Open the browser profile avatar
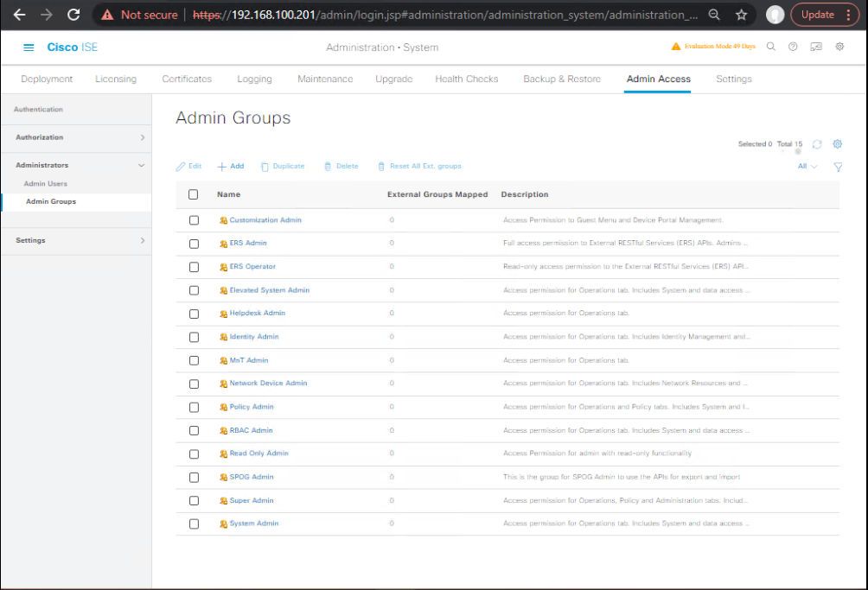This screenshot has width=868, height=590. tap(775, 15)
